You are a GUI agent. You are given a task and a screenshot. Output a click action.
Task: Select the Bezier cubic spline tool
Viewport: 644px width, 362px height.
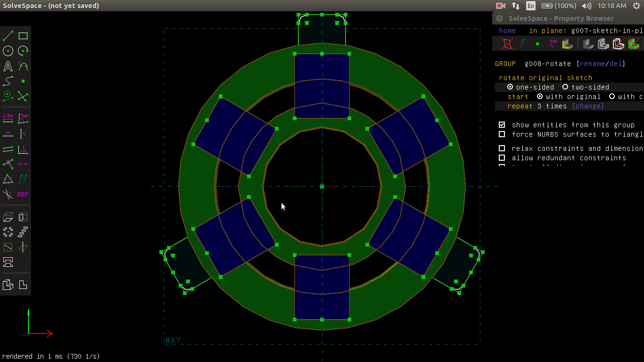pos(8,81)
